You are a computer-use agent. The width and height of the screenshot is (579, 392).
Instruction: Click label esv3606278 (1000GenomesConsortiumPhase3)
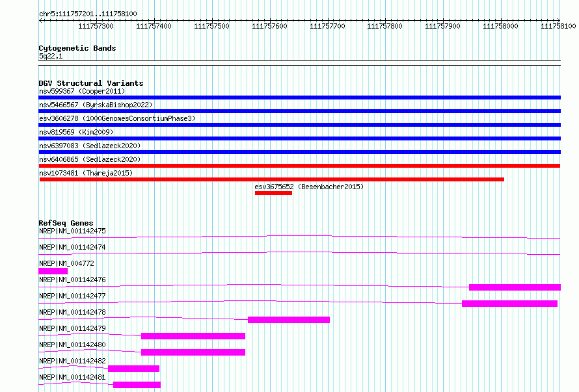(x=117, y=118)
